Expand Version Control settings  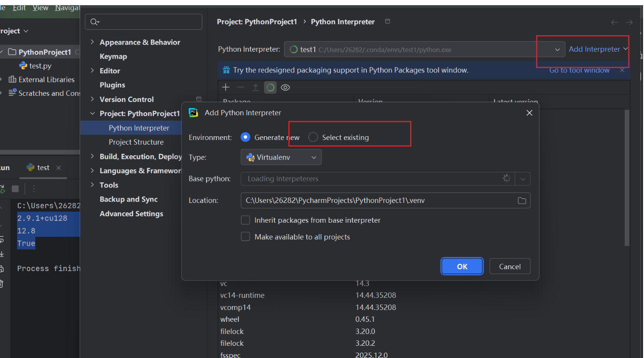point(92,100)
